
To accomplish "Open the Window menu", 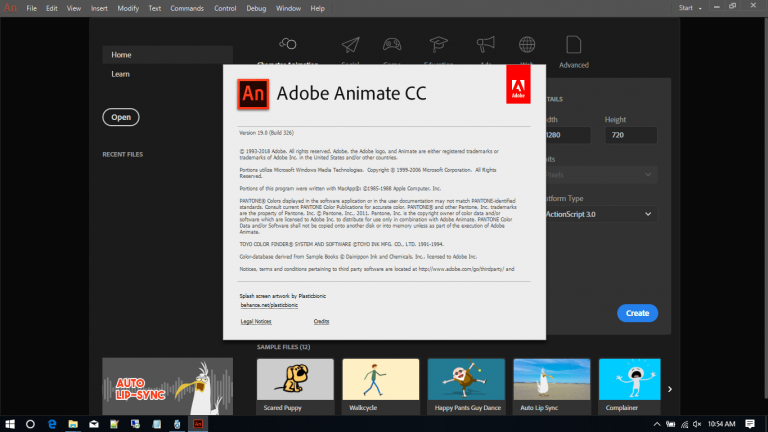I will click(x=288, y=8).
